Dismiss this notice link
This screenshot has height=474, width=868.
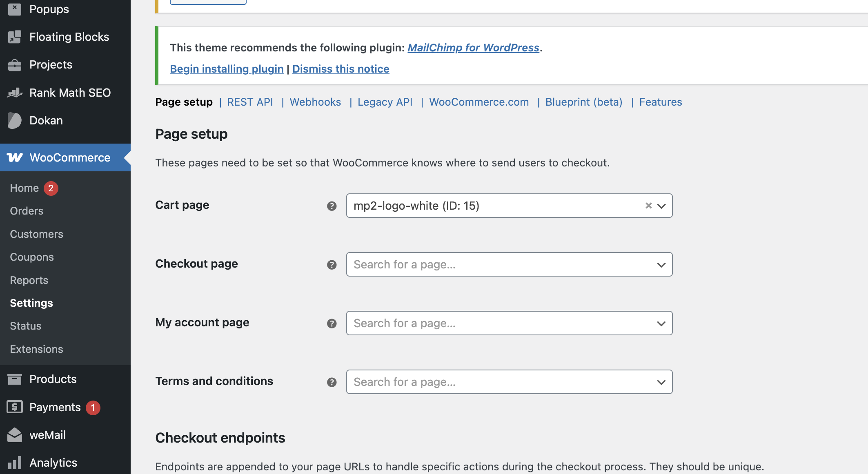[x=341, y=69]
